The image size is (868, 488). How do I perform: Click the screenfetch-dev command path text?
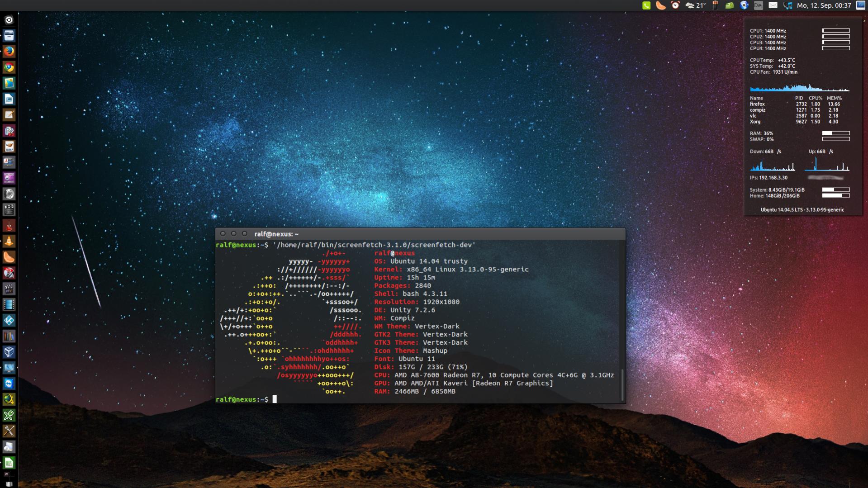click(374, 245)
